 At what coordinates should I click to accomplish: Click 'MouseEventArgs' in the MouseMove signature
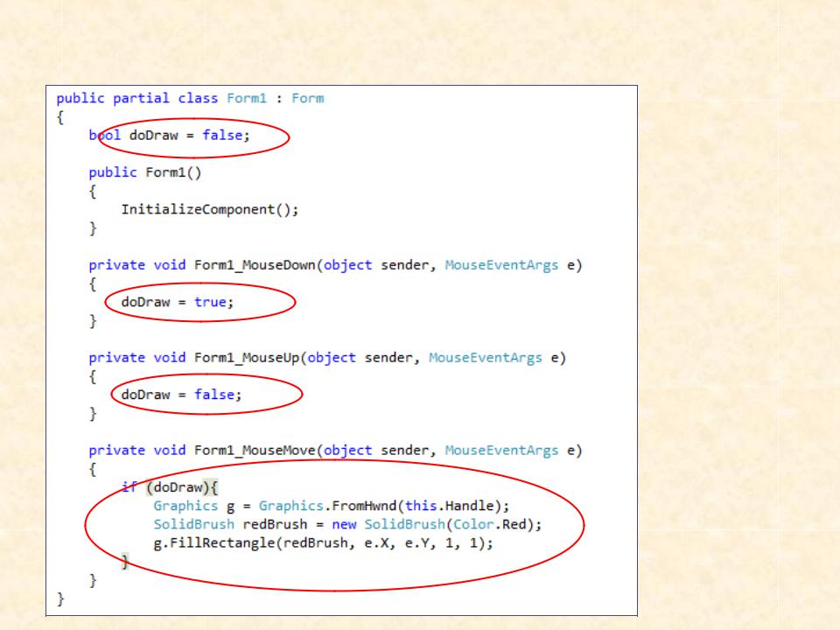click(501, 451)
